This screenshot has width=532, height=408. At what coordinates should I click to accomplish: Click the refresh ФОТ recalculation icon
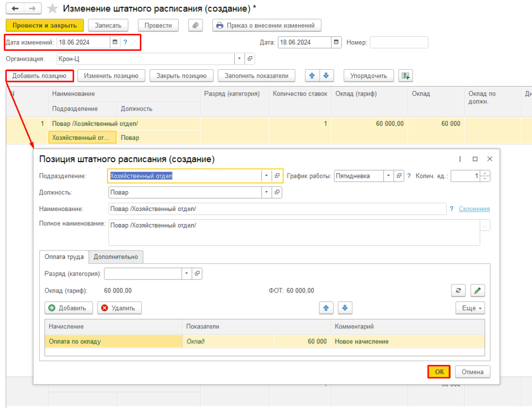pos(458,291)
